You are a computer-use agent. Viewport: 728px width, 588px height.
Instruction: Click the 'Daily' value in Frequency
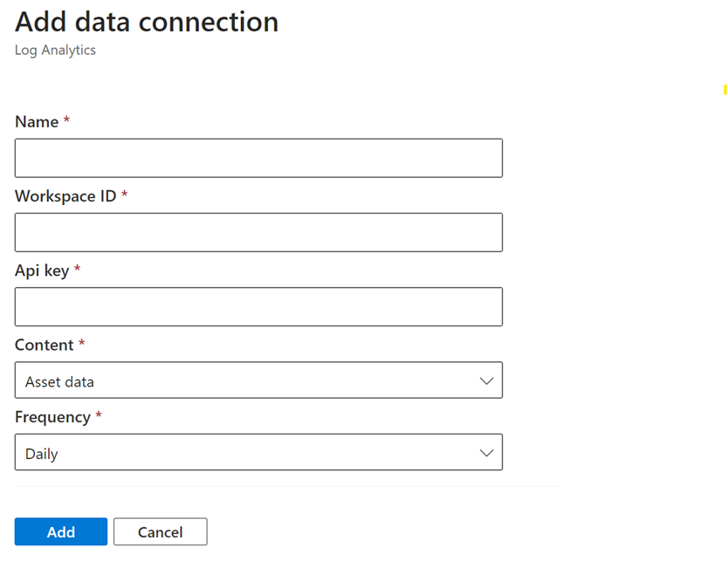pos(42,454)
